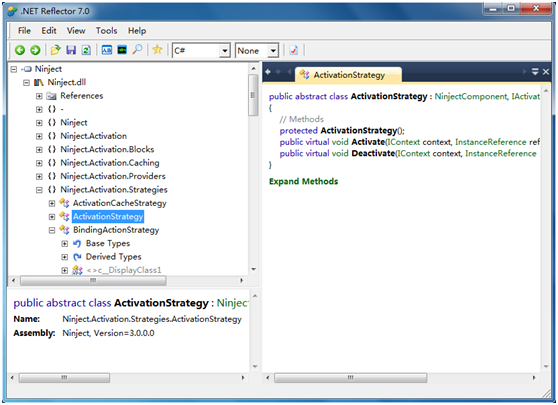This screenshot has height=405, width=558.
Task: Click the tree panel scroll-down arrow
Action: [x=253, y=269]
